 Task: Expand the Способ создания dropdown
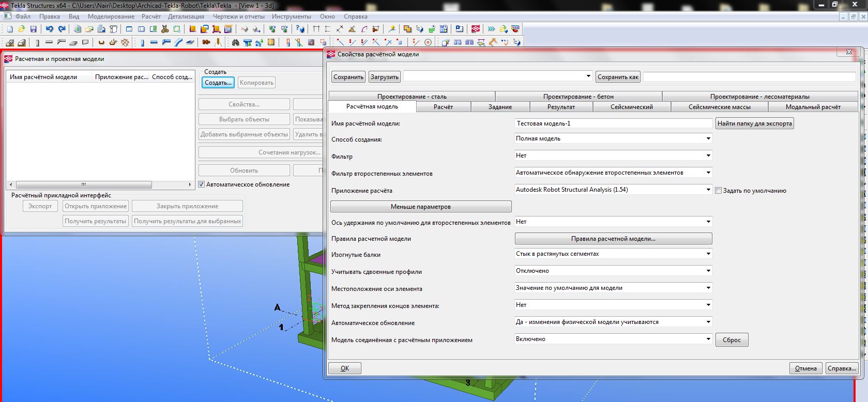(x=708, y=138)
